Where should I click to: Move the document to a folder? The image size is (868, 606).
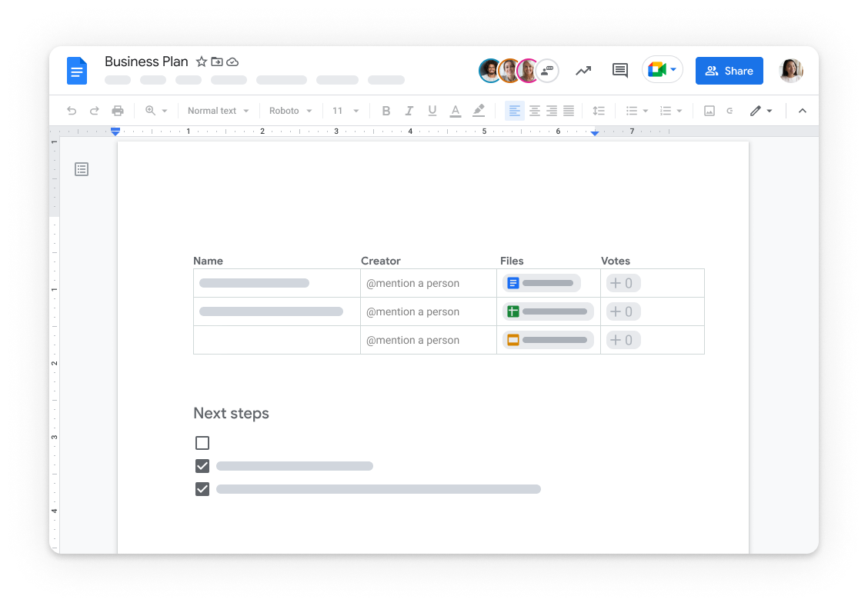pyautogui.click(x=216, y=62)
